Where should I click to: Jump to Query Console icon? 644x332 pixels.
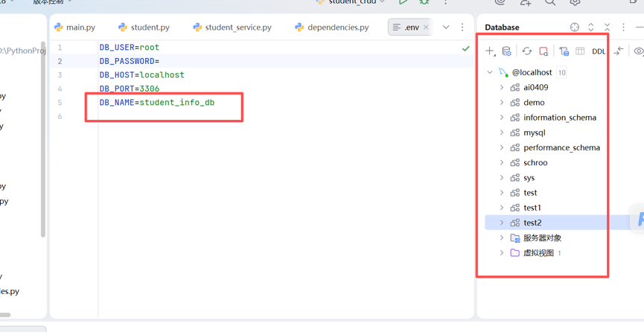click(564, 51)
